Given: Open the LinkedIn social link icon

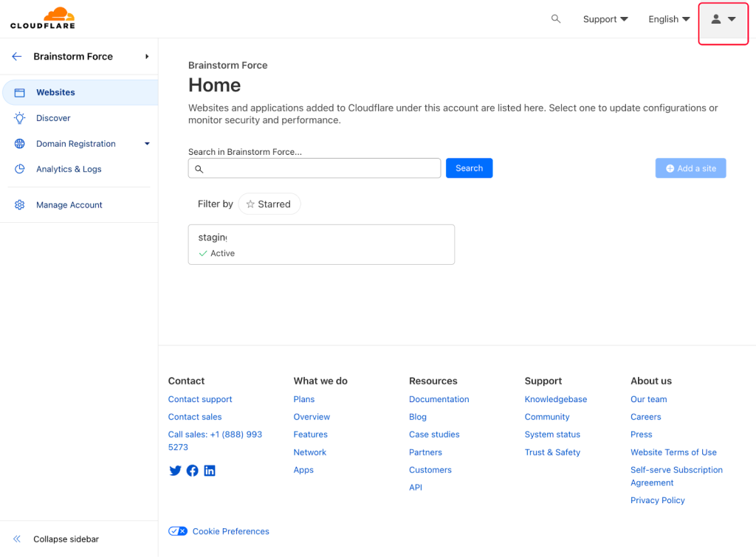Looking at the screenshot, I should coord(210,471).
